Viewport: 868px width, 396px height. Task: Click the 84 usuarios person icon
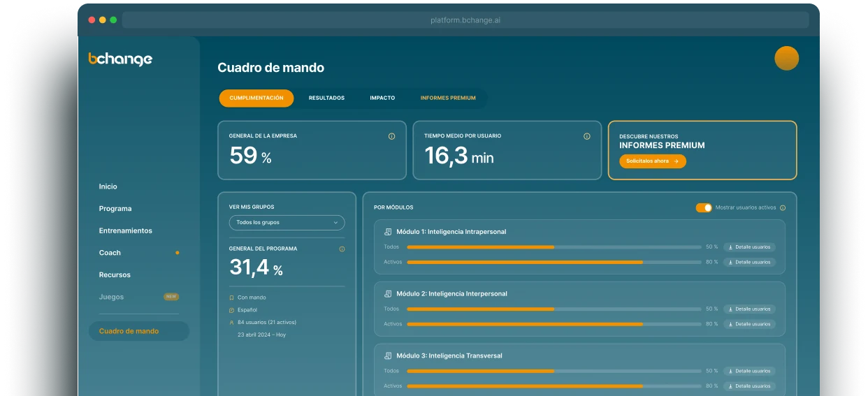(231, 323)
